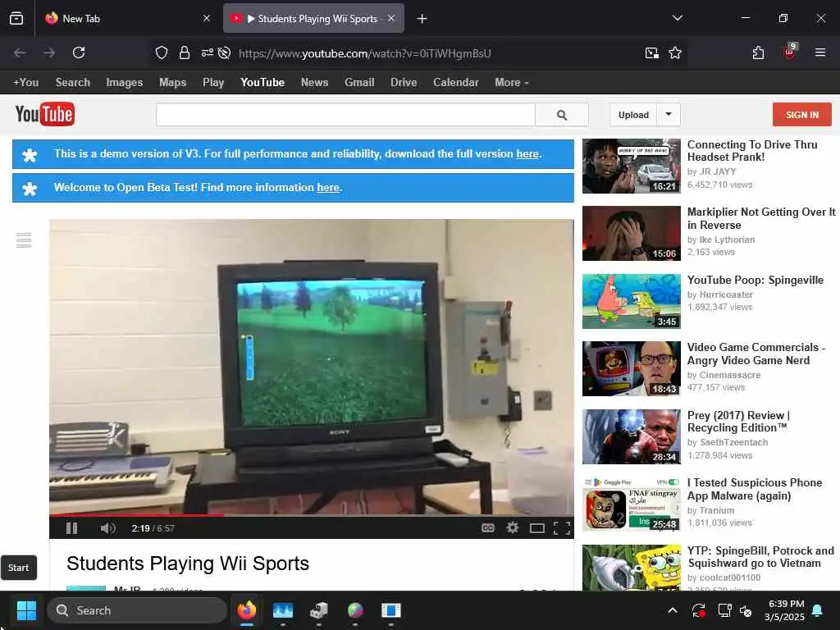The height and width of the screenshot is (630, 840).
Task: Click the tracking protection shield icon
Action: click(162, 52)
